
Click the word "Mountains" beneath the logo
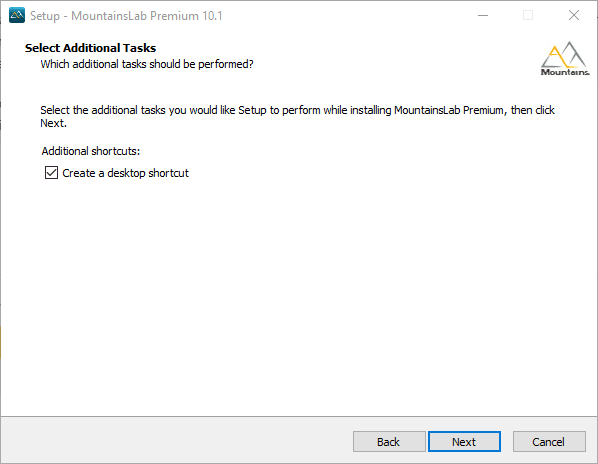click(565, 72)
